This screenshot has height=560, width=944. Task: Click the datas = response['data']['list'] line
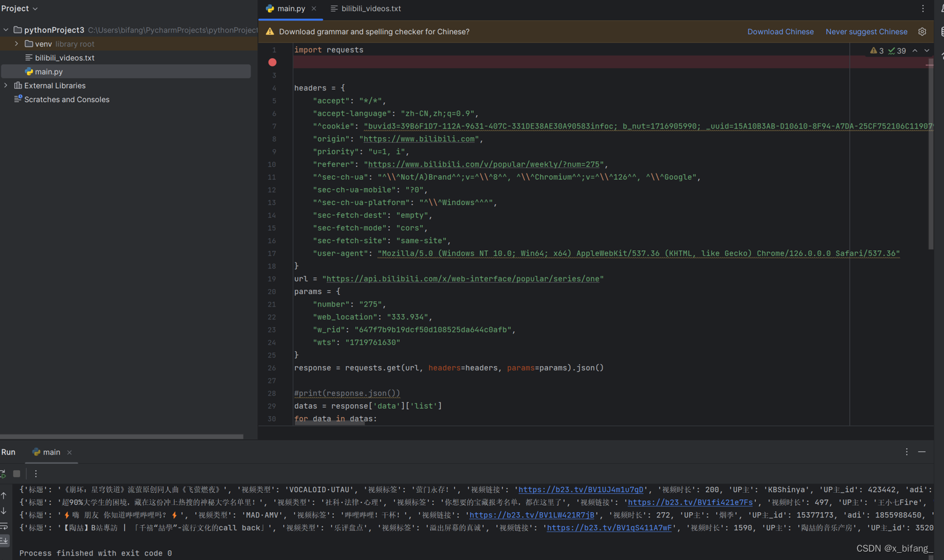pyautogui.click(x=368, y=406)
